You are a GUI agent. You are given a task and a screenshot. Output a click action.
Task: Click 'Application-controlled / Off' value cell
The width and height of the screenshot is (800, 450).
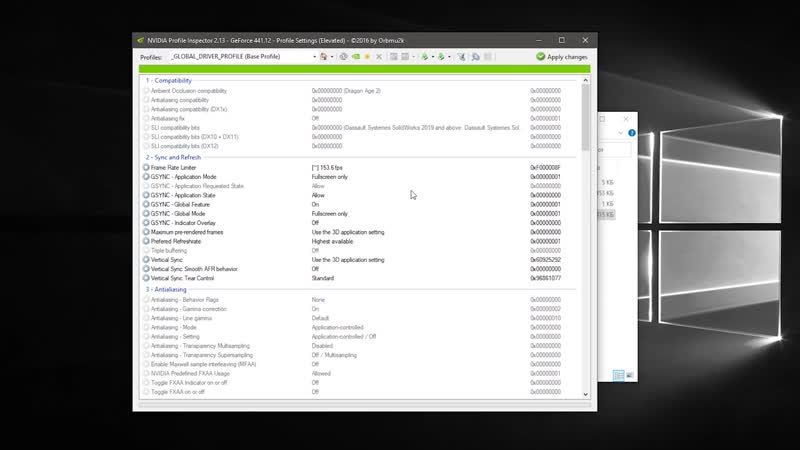click(344, 337)
